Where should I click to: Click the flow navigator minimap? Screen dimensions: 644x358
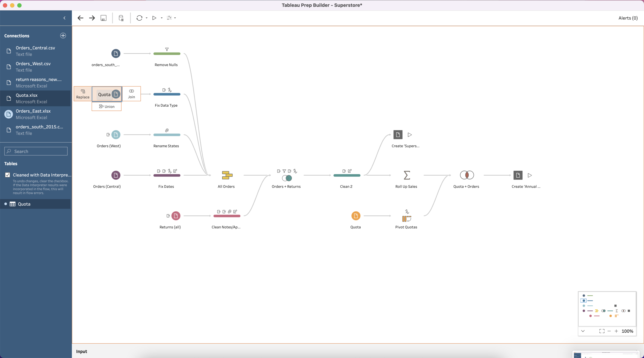(x=607, y=309)
